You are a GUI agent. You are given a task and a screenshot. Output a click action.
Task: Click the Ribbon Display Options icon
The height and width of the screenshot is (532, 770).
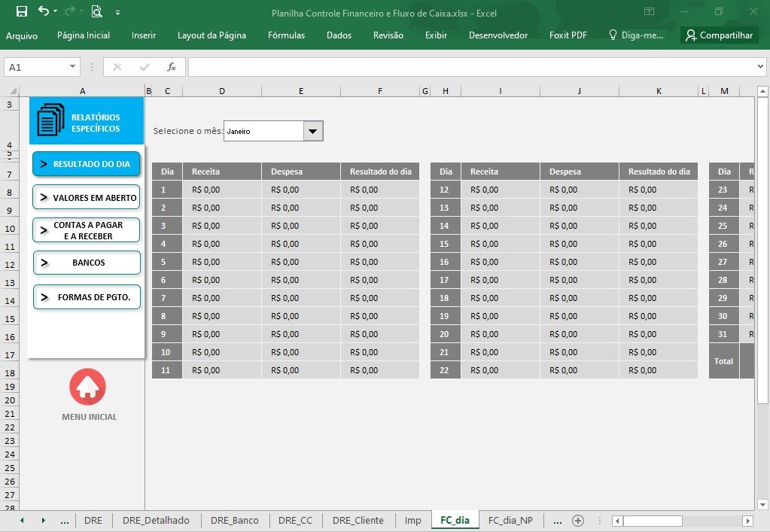click(x=650, y=11)
